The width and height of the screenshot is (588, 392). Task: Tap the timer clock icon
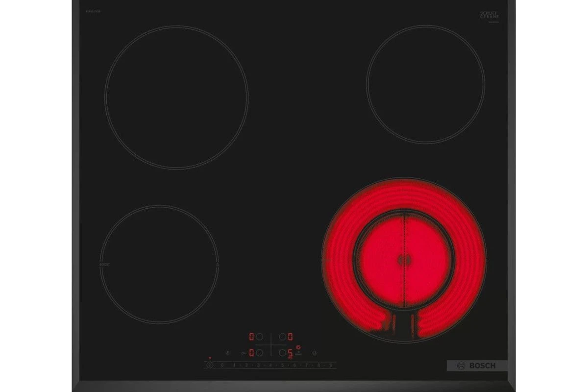click(x=315, y=352)
